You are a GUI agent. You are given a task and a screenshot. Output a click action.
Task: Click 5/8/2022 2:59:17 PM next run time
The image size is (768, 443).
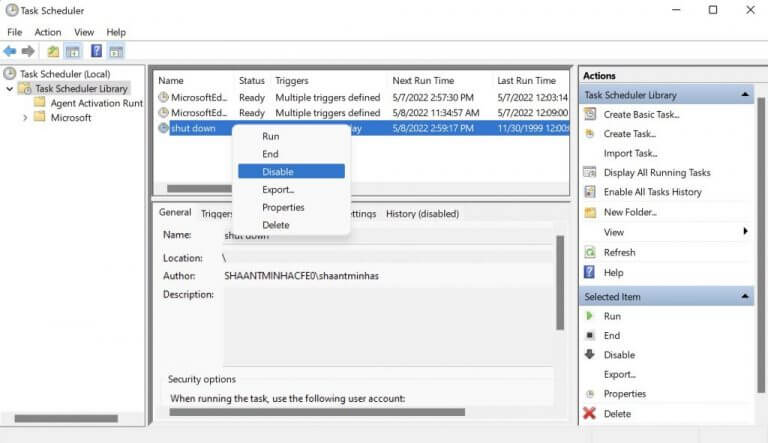(x=433, y=128)
